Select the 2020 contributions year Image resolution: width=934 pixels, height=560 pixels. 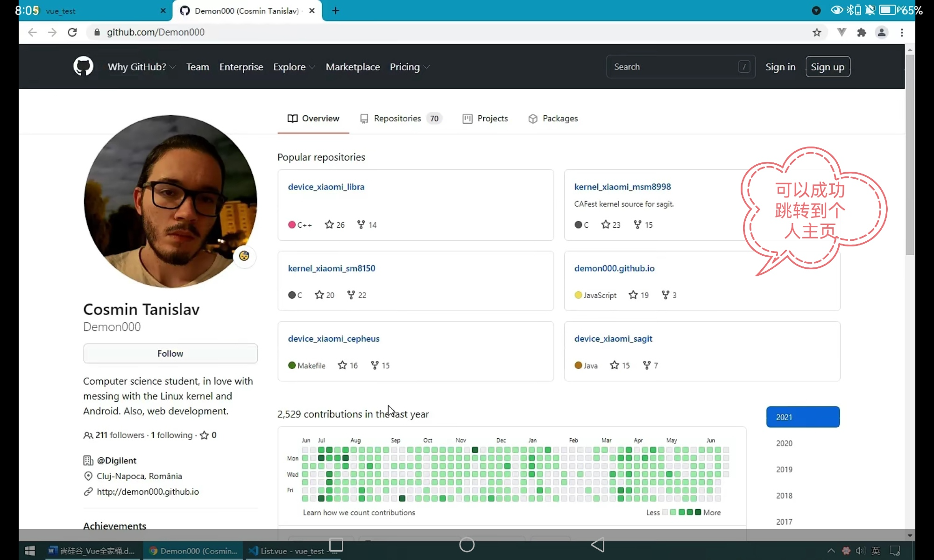(x=784, y=443)
